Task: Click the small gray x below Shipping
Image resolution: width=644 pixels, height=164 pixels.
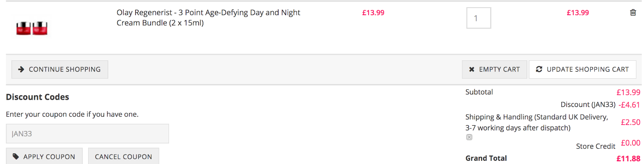Action: click(469, 137)
